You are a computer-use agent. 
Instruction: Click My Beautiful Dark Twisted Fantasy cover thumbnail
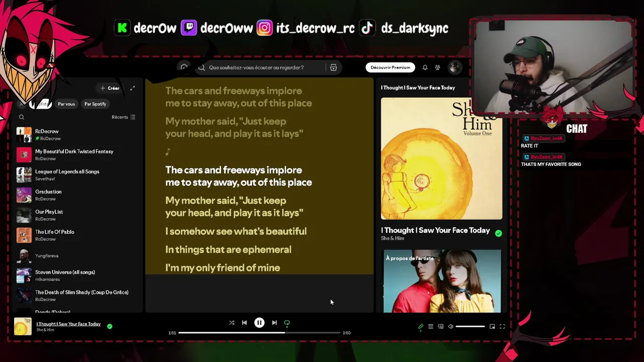pos(24,155)
